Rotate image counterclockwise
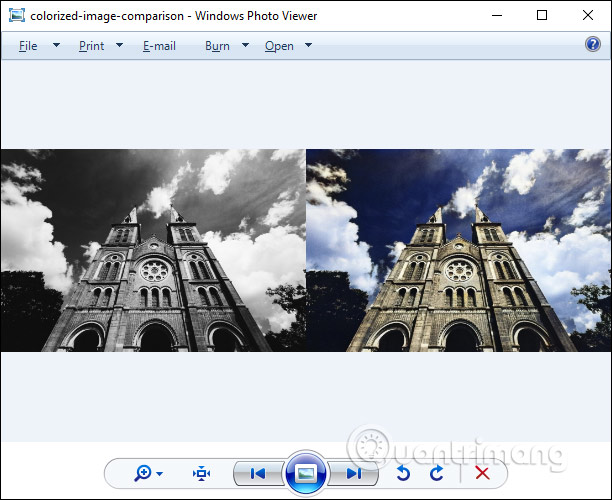Screen dimensions: 612x500 point(403,473)
